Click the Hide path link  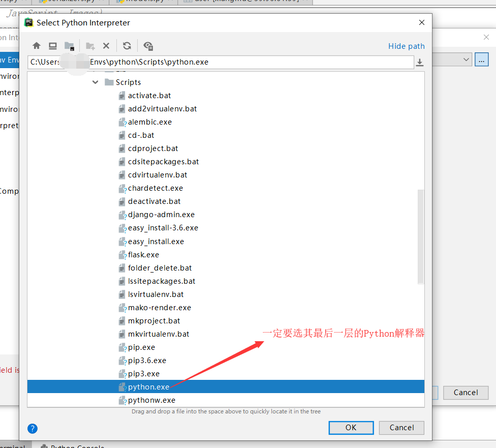(x=406, y=46)
